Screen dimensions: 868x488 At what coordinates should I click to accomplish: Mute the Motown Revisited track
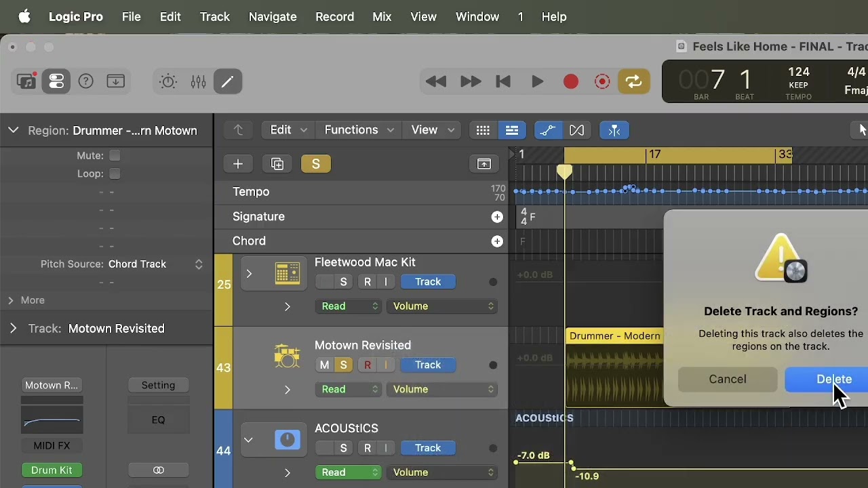pyautogui.click(x=324, y=365)
